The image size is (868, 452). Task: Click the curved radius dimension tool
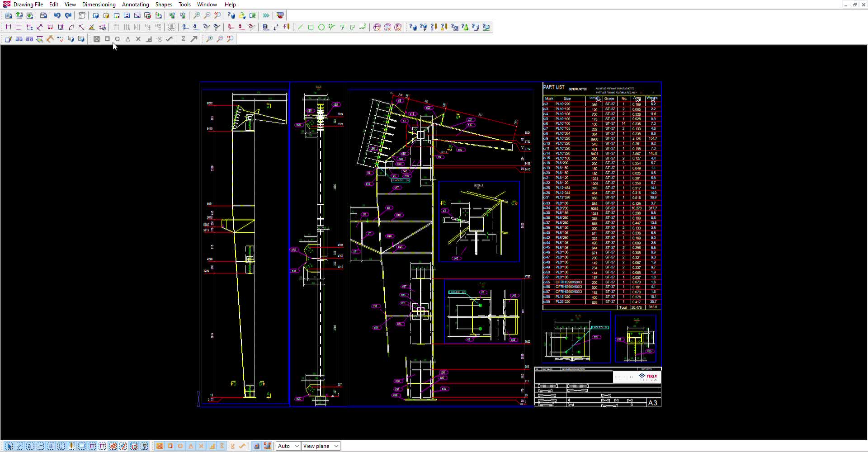point(71,27)
